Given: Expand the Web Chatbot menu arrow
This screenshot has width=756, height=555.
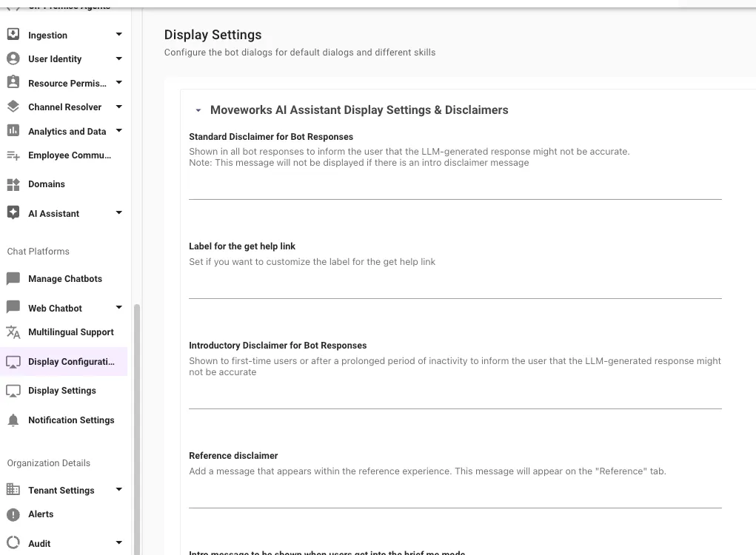Looking at the screenshot, I should pos(119,307).
